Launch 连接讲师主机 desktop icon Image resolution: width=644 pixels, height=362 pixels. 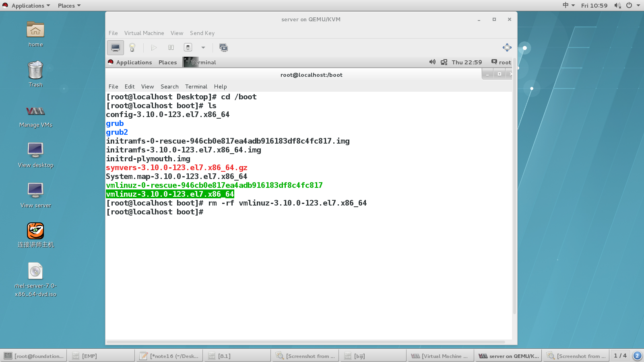[x=35, y=235]
